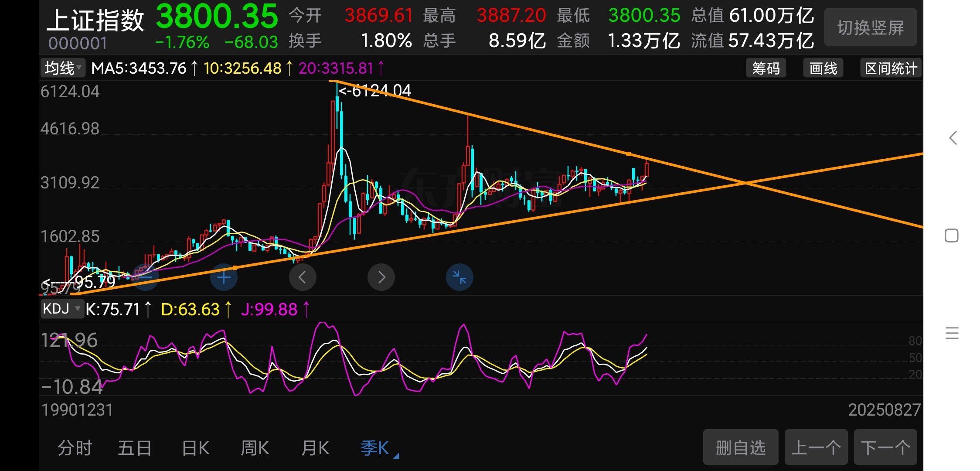Click D:63.63 indicator value

pyautogui.click(x=190, y=309)
